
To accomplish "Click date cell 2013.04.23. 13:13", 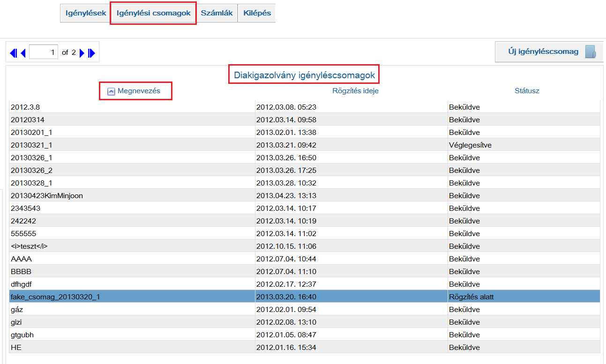I will pos(352,195).
